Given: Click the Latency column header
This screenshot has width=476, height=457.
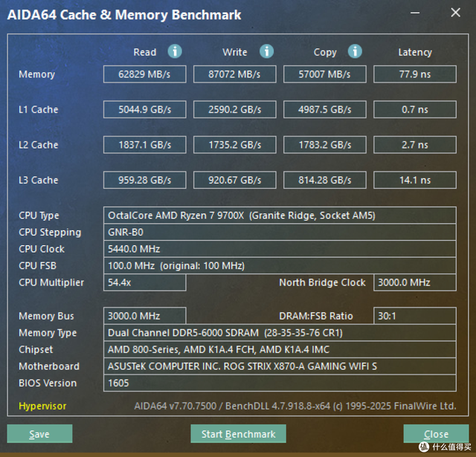Looking at the screenshot, I should click(x=415, y=52).
